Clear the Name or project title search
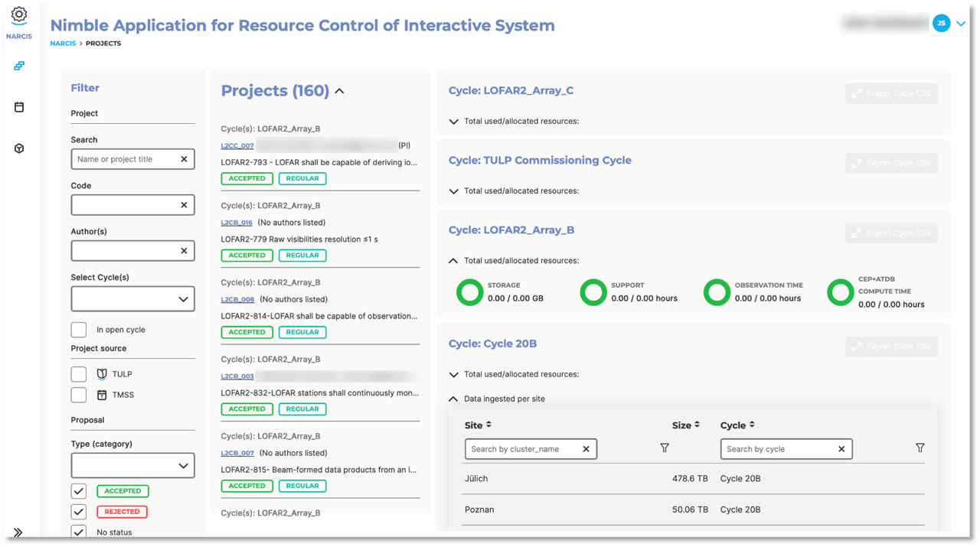The width and height of the screenshot is (980, 547). (x=184, y=159)
